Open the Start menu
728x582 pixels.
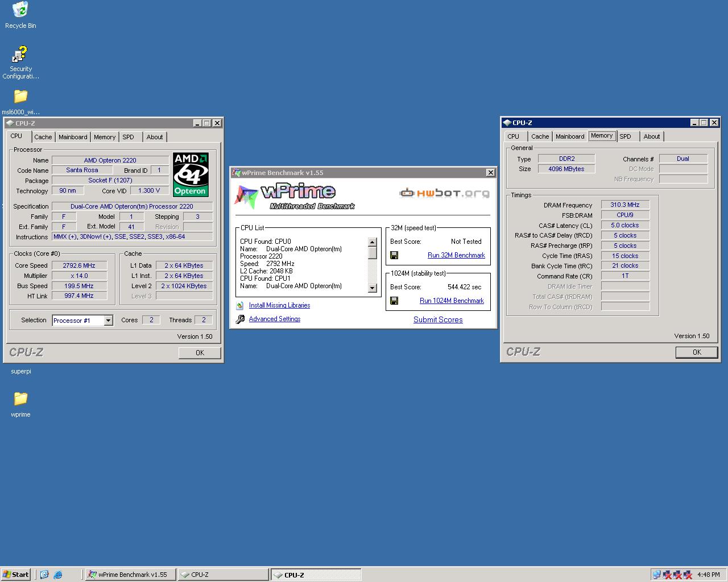click(16, 575)
